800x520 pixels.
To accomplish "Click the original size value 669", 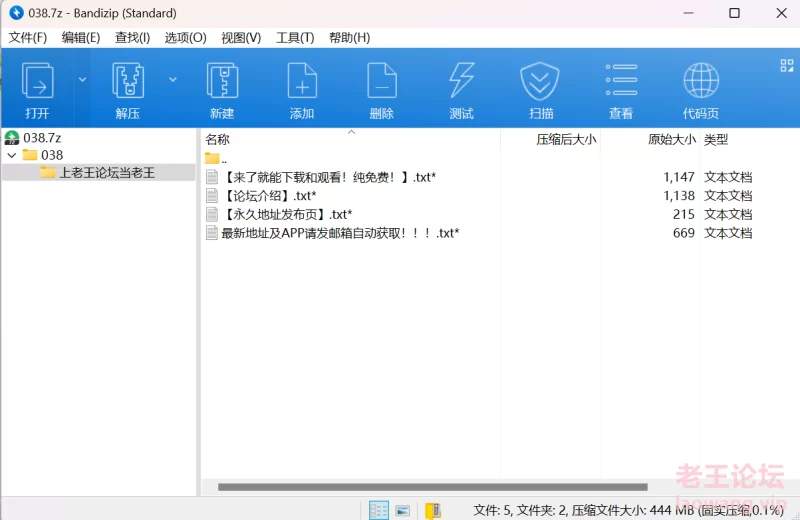I will click(x=684, y=233).
